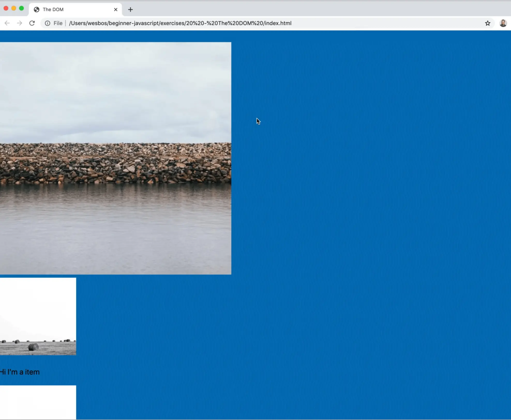The width and height of the screenshot is (511, 420).
Task: Click the rocky shoreline photo
Action: click(x=115, y=158)
